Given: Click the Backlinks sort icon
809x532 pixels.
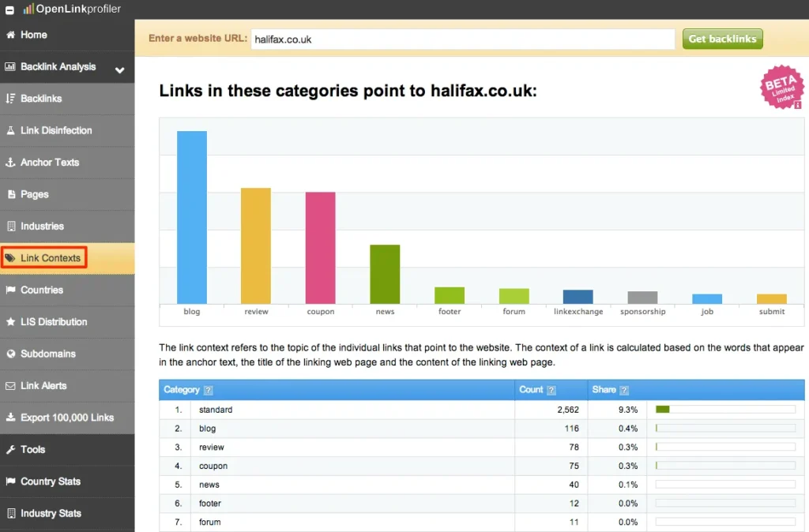Looking at the screenshot, I should click(x=10, y=99).
